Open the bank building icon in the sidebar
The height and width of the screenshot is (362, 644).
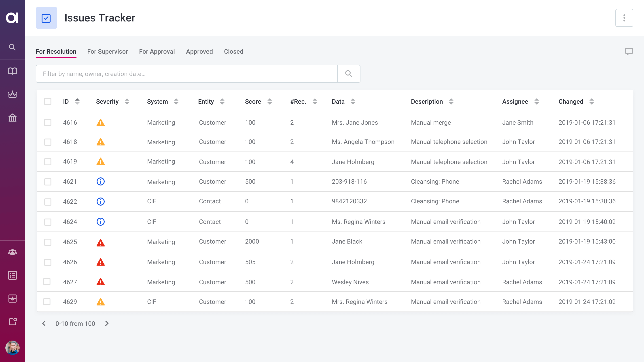(x=12, y=117)
